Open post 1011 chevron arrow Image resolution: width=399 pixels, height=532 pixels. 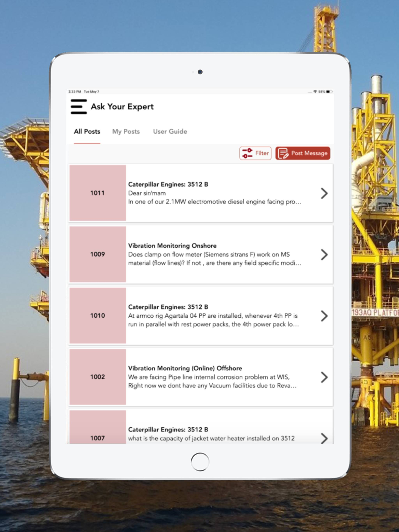click(x=324, y=193)
